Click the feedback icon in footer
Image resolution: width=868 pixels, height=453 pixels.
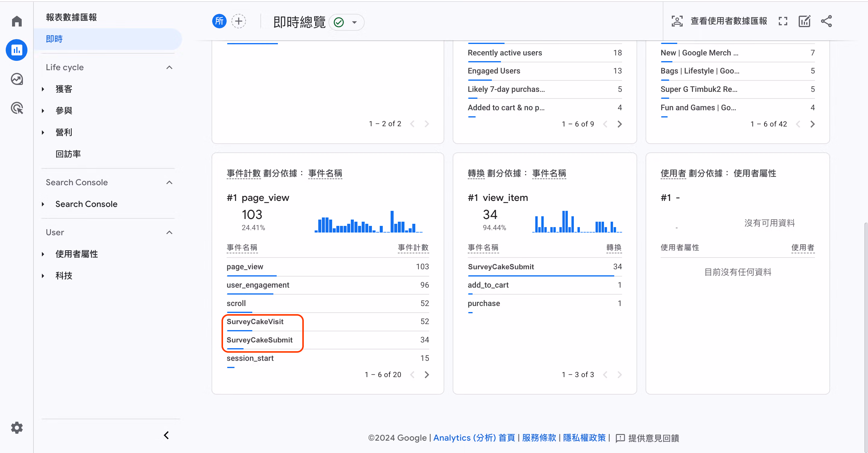[x=620, y=438]
